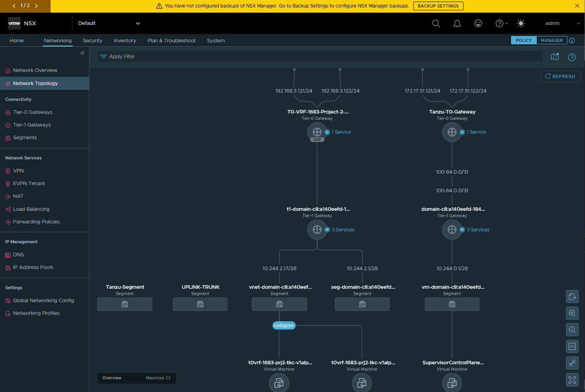Open the Plan & Troubleshoot tab
The height and width of the screenshot is (392, 585).
point(172,40)
